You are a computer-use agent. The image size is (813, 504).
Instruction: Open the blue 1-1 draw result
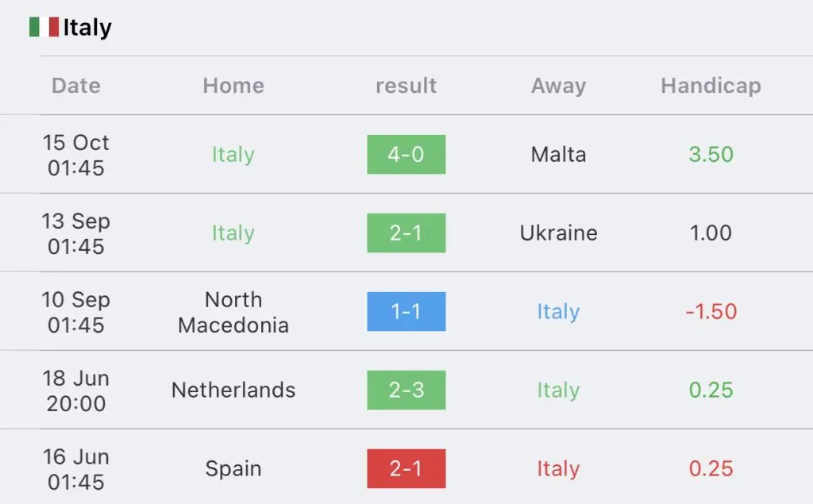(406, 312)
